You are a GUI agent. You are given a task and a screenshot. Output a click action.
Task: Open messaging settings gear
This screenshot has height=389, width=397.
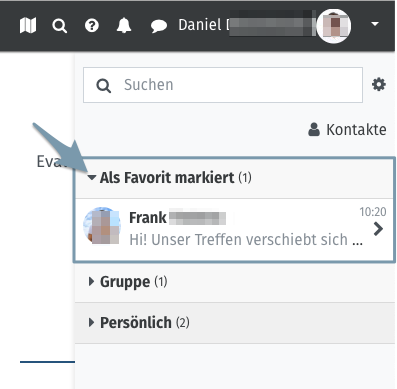[x=379, y=85]
